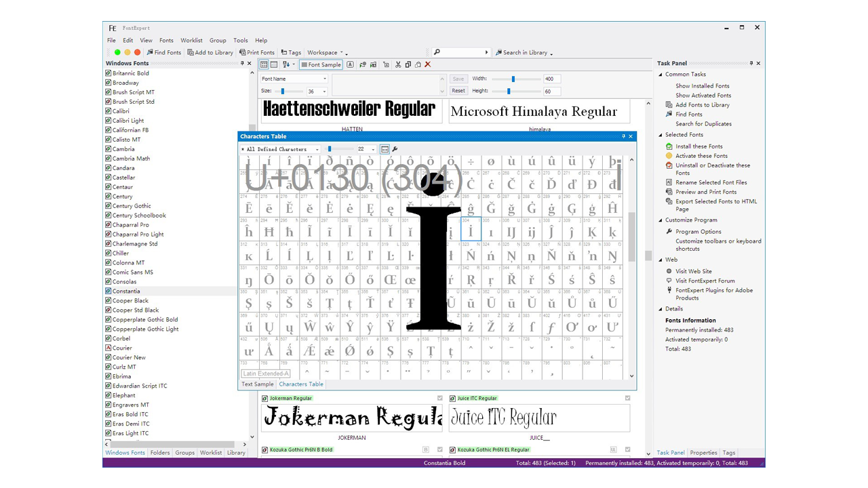Toggle checkbox for Kozuka Gothic Pr6N B Bold
868x488 pixels.
click(440, 449)
